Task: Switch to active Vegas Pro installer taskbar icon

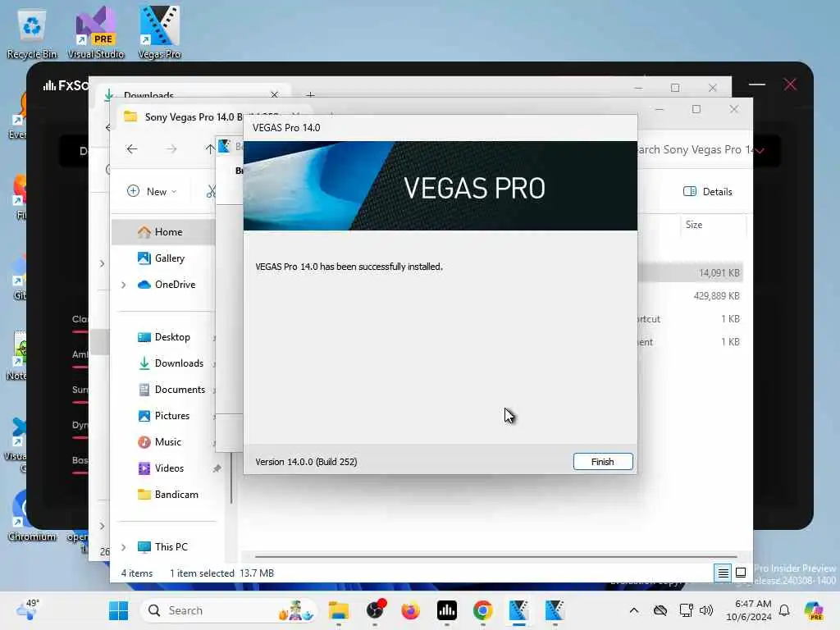Action: pyautogui.click(x=518, y=610)
